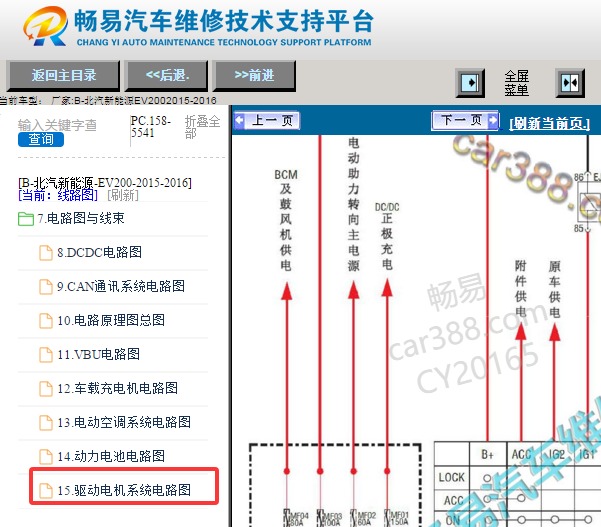601x527 pixels.
Task: Click the collapse-panels icon right of 全屏菜单
Action: point(570,83)
